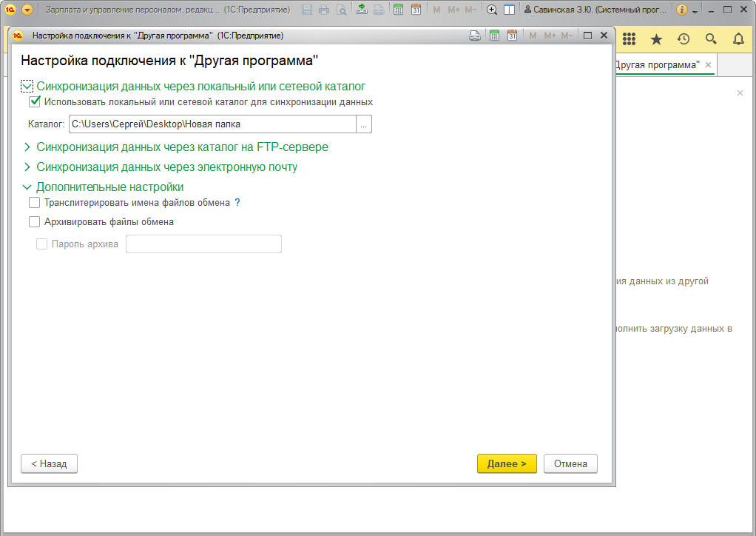Click the zoom magnifier icon
The image size is (756, 536).
coord(492,10)
